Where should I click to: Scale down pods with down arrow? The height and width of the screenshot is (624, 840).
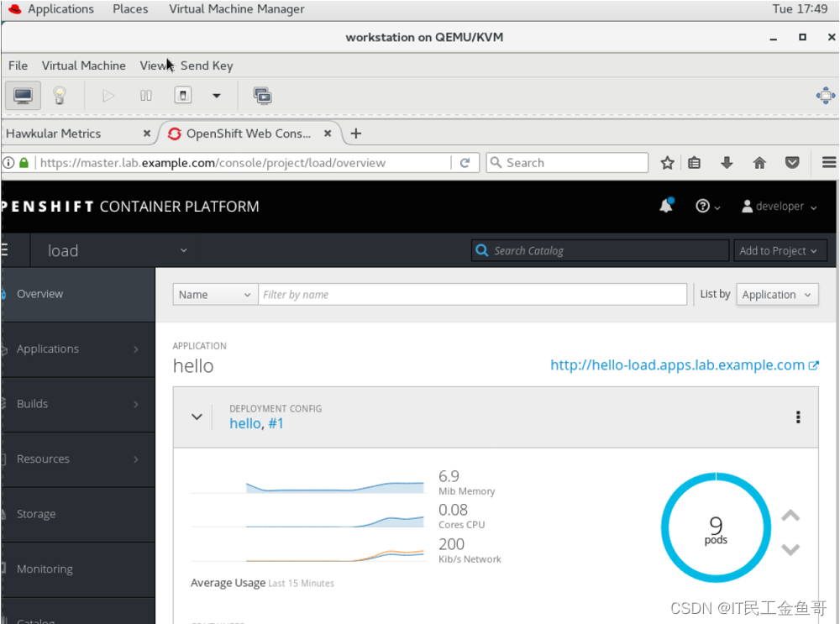click(x=790, y=549)
